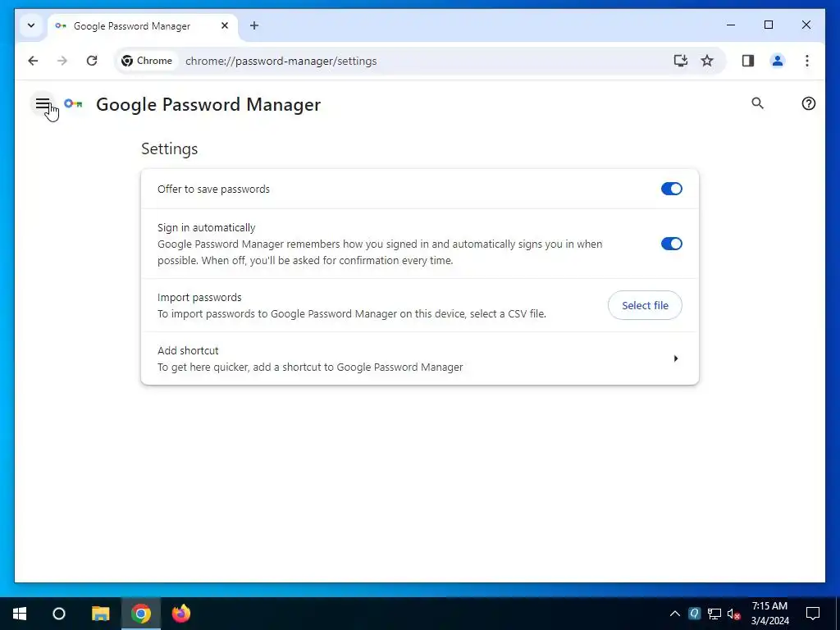Viewport: 840px width, 630px height.
Task: Open the tab search dropdown arrow
Action: pyautogui.click(x=31, y=25)
